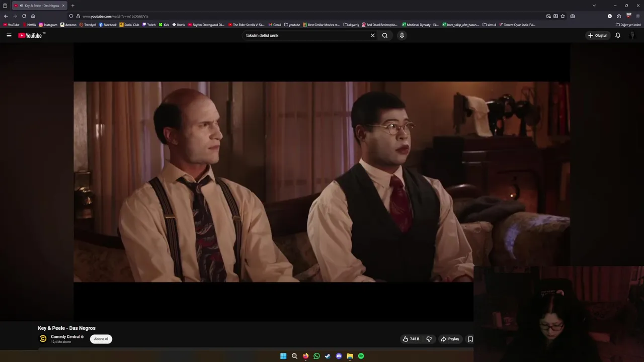Open the browser home page icon
The image size is (644, 362).
(33, 16)
